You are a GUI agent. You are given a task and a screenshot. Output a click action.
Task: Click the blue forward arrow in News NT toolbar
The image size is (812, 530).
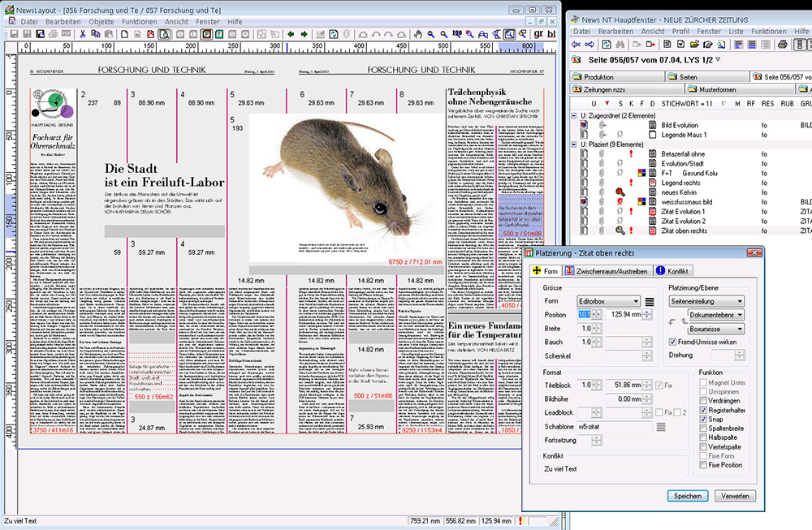pyautogui.click(x=590, y=45)
